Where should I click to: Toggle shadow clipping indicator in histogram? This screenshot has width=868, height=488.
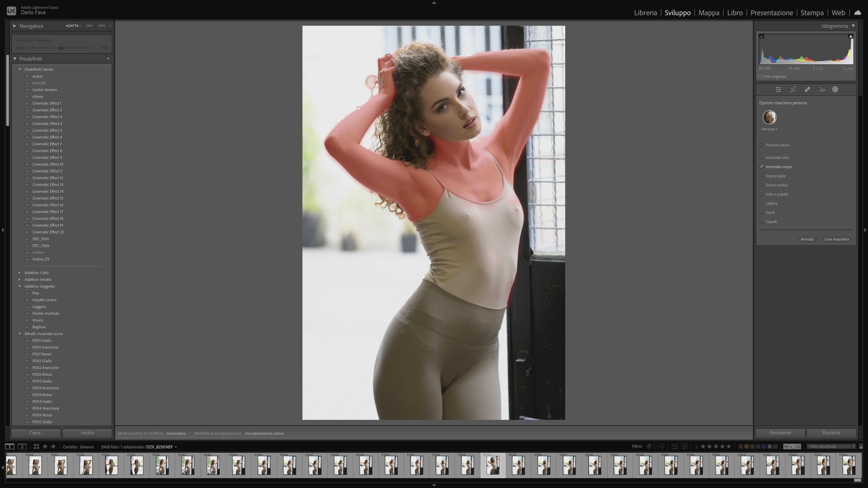tap(762, 36)
